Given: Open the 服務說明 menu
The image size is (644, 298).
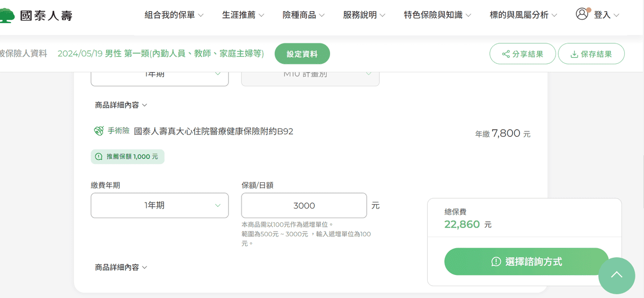Looking at the screenshot, I should [364, 15].
